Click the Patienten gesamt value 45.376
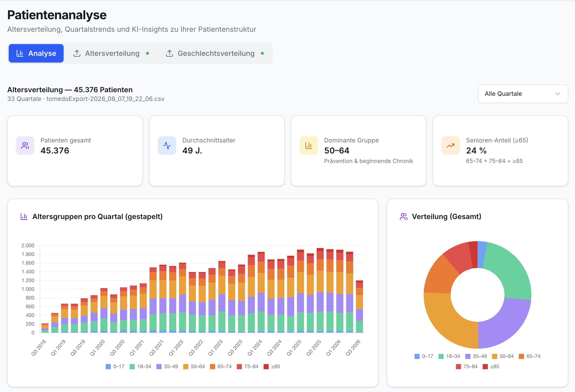575x392 pixels. pyautogui.click(x=55, y=151)
